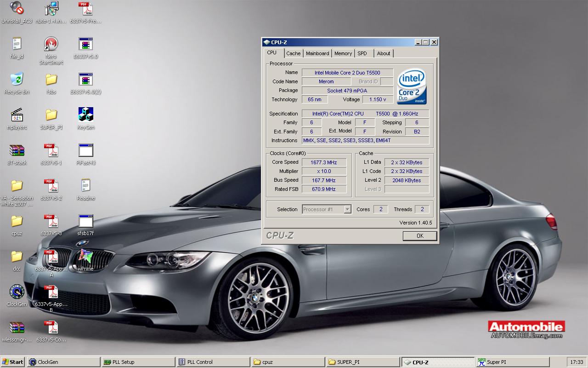Switch to the CPU tab in CPU-Z
The height and width of the screenshot is (368, 588).
[x=272, y=53]
